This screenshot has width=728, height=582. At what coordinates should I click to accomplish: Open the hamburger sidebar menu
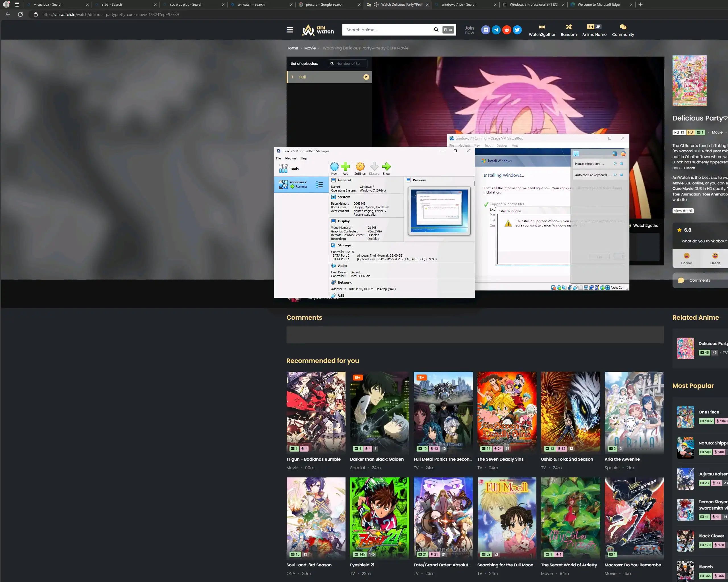tap(289, 30)
